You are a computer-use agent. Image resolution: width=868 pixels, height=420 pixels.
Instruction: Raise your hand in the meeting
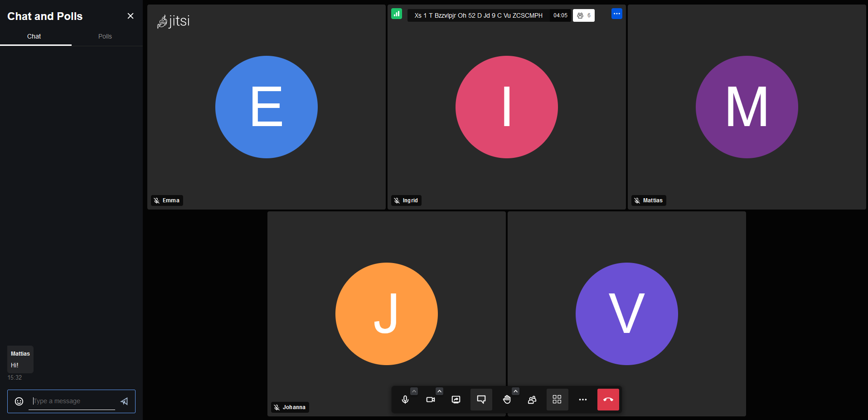pyautogui.click(x=507, y=400)
